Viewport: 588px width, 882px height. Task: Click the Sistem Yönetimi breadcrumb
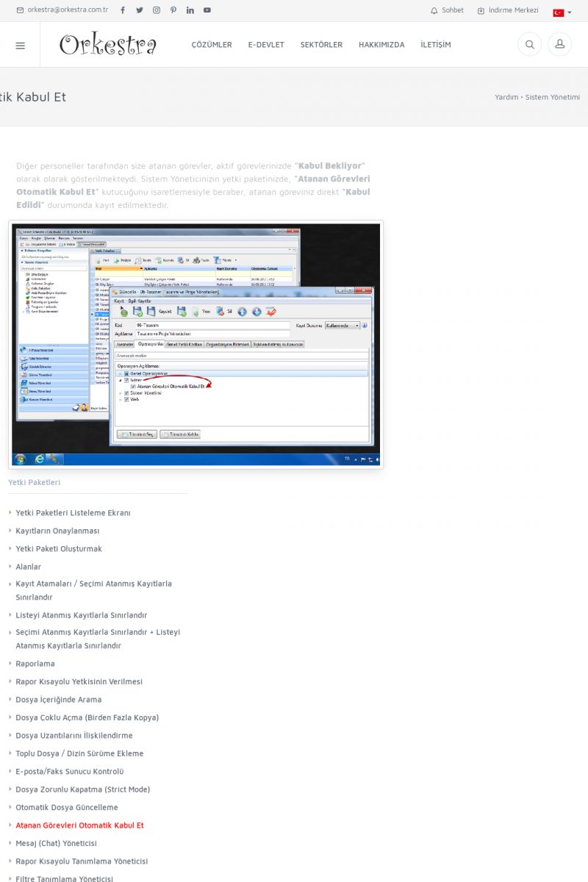click(552, 97)
